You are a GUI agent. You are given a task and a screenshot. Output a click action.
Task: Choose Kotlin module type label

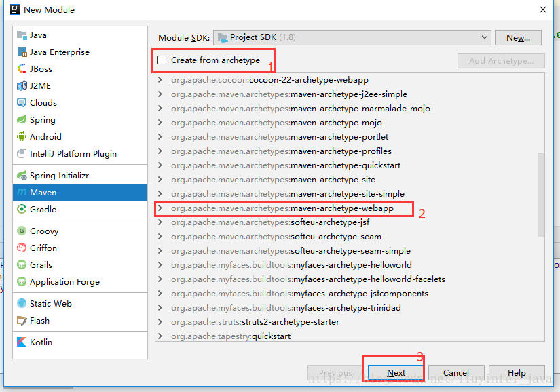click(41, 342)
